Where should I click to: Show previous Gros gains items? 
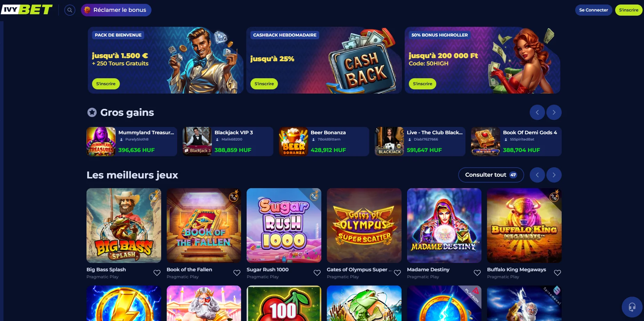click(x=537, y=112)
